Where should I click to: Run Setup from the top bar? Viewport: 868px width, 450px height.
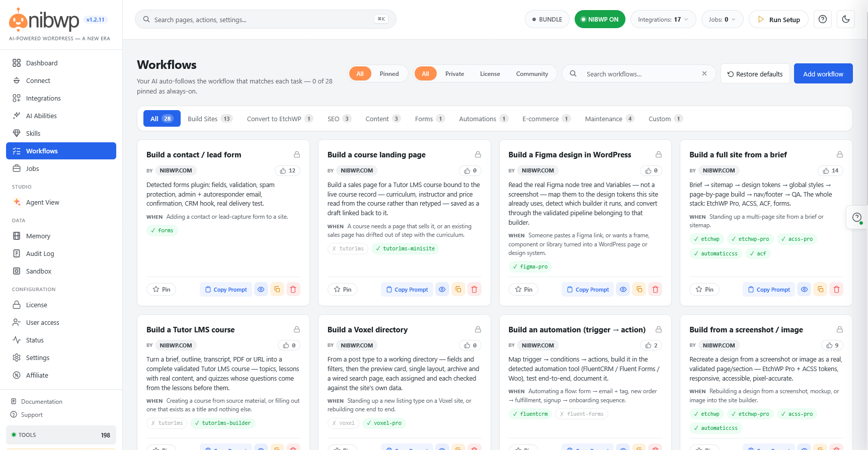(778, 19)
